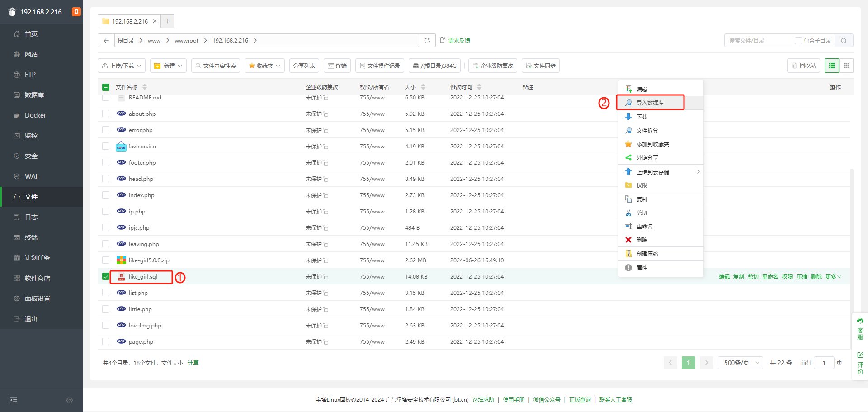The width and height of the screenshot is (868, 412).
Task: Click wwwroot in the path breadcrumb
Action: point(187,40)
